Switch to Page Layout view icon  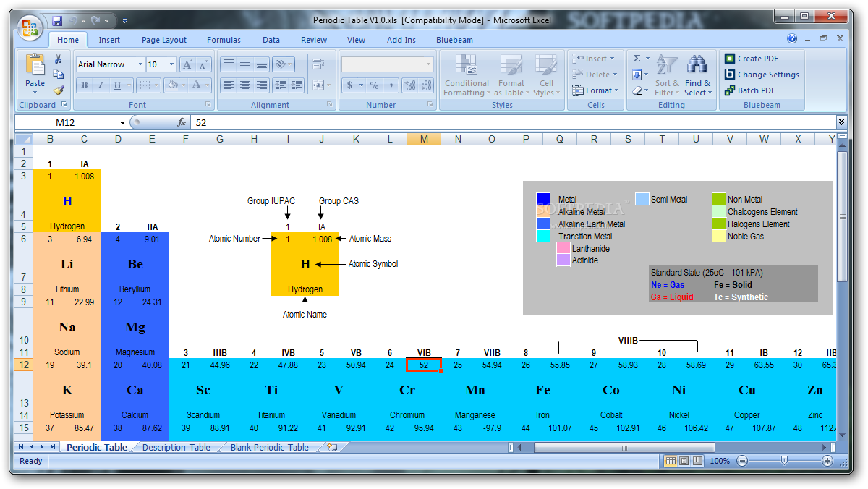click(684, 461)
